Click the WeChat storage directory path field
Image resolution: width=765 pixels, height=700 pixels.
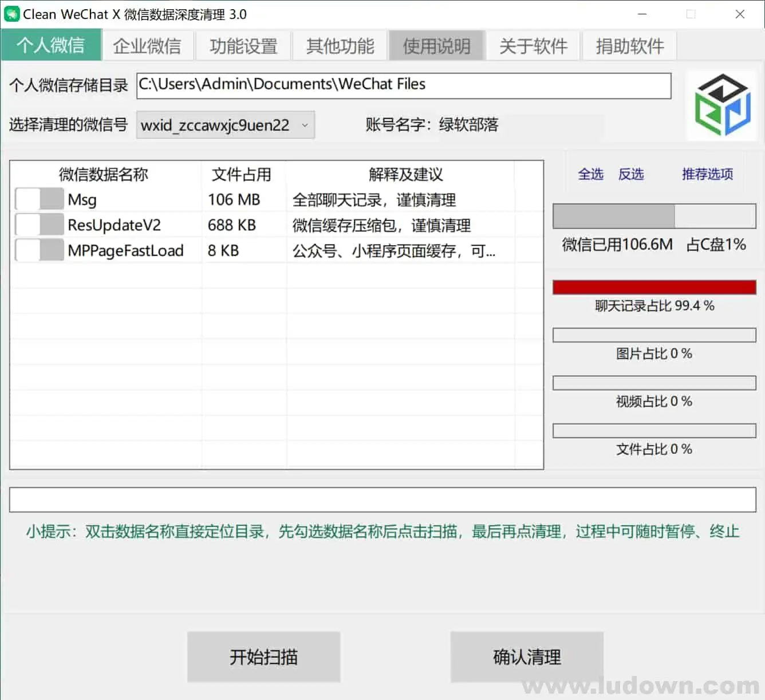pos(404,85)
